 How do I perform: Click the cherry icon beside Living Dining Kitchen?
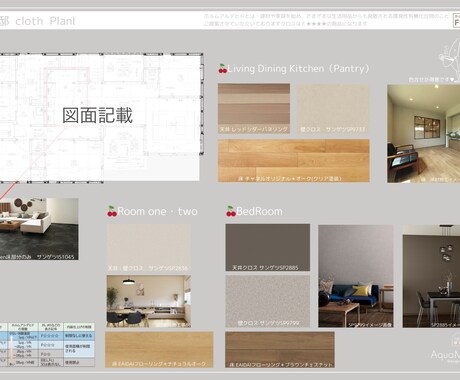pos(223,69)
